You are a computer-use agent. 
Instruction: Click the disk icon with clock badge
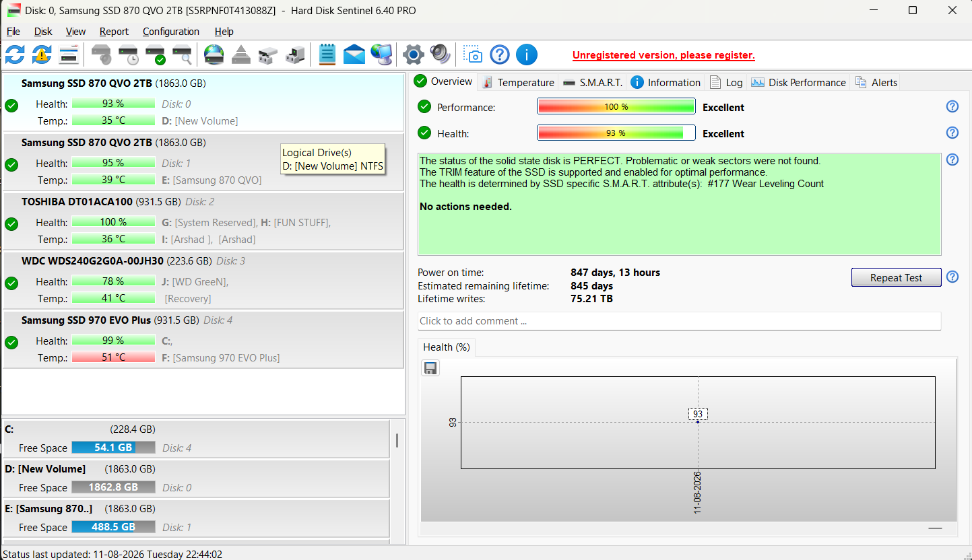(129, 55)
